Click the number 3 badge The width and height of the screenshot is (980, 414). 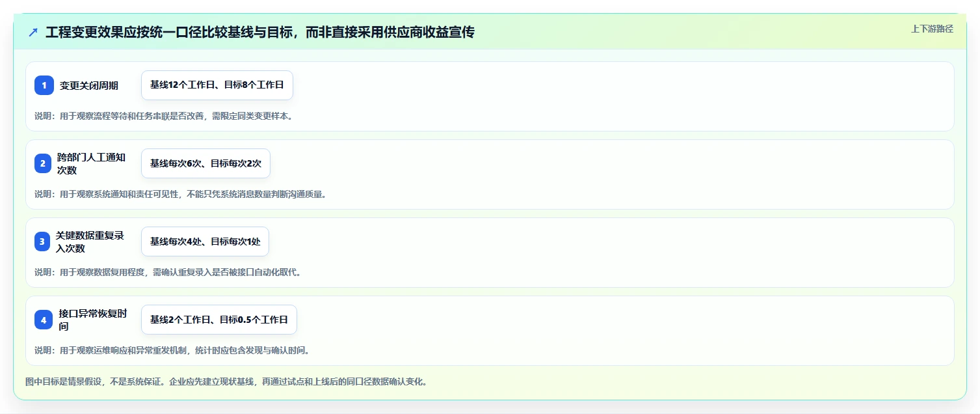[42, 241]
